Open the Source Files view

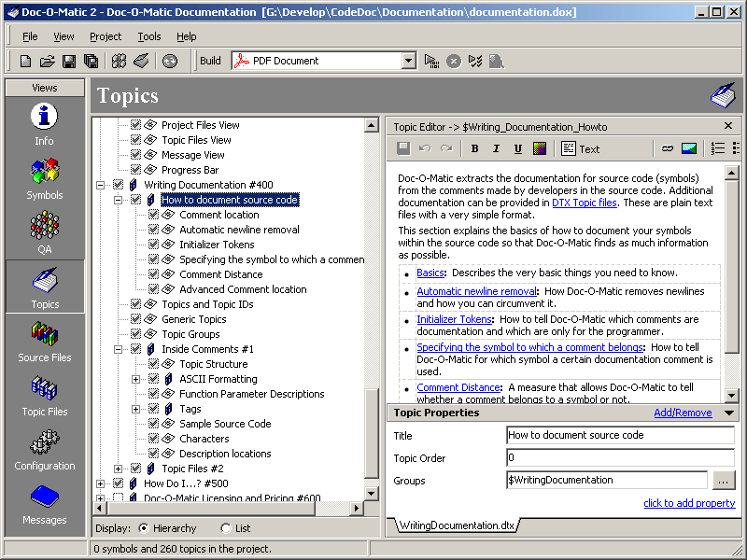coord(44,341)
